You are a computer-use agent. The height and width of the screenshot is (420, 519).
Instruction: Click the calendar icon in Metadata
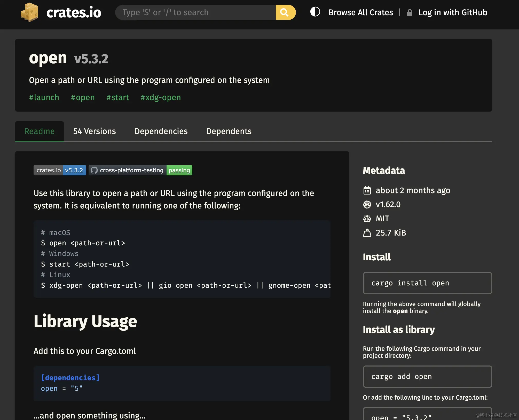367,191
